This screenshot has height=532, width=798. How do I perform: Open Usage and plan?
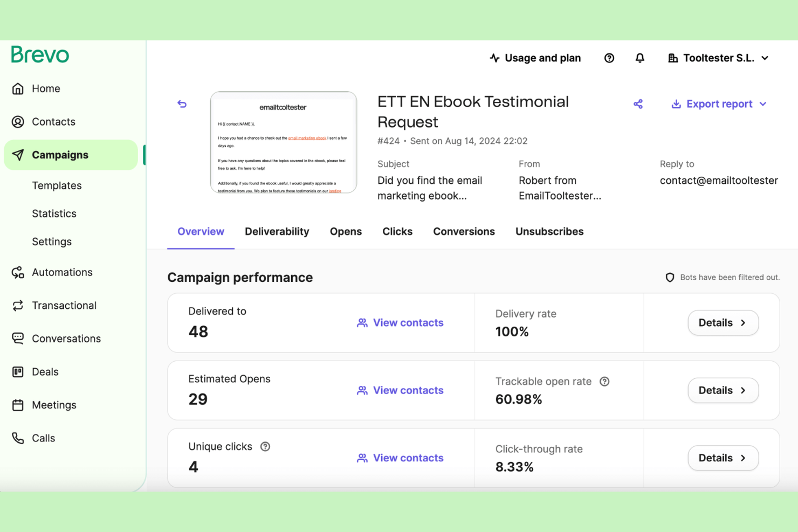pos(535,58)
